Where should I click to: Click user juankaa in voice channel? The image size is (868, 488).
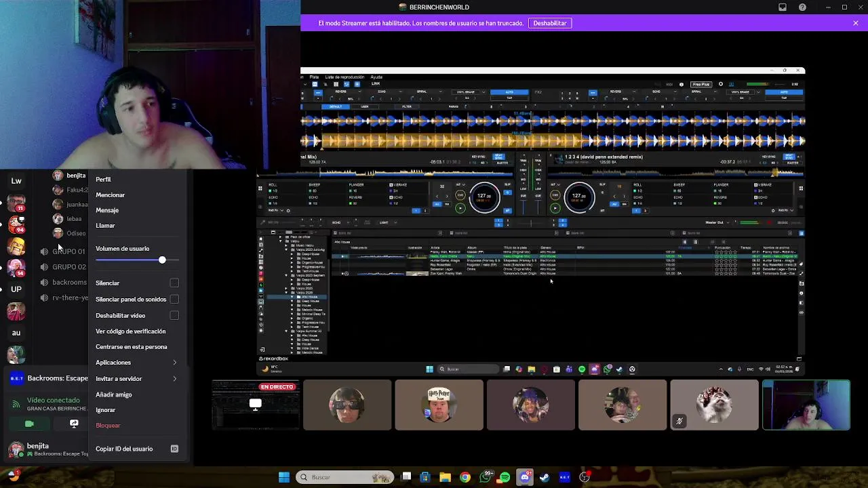(x=71, y=204)
